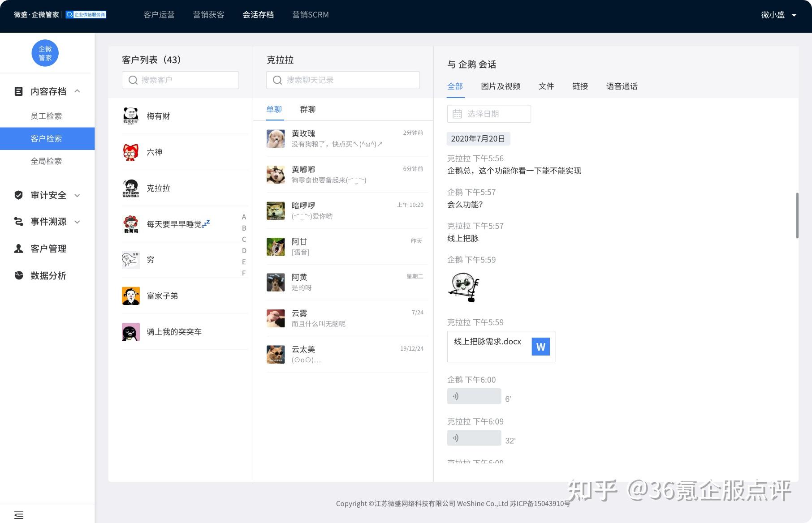Screen dimensions: 812x523
Task: Click the calendar icon in the date picker
Action: coord(457,114)
